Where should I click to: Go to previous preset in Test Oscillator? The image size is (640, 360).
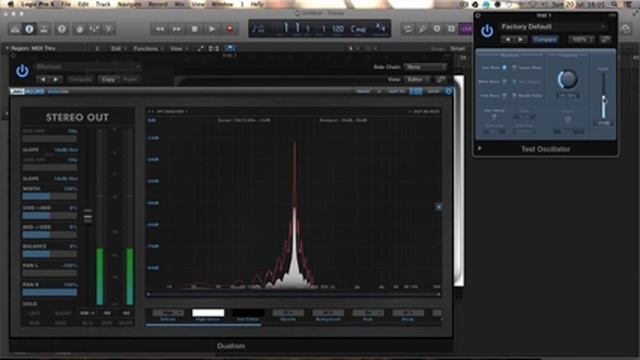[x=508, y=40]
